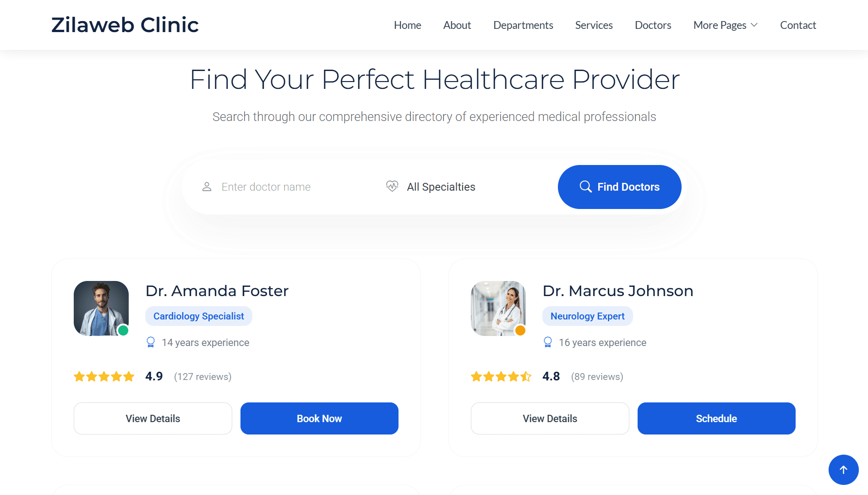The height and width of the screenshot is (495, 868).
Task: Click the award icon beside 16 years experience
Action: tap(548, 342)
